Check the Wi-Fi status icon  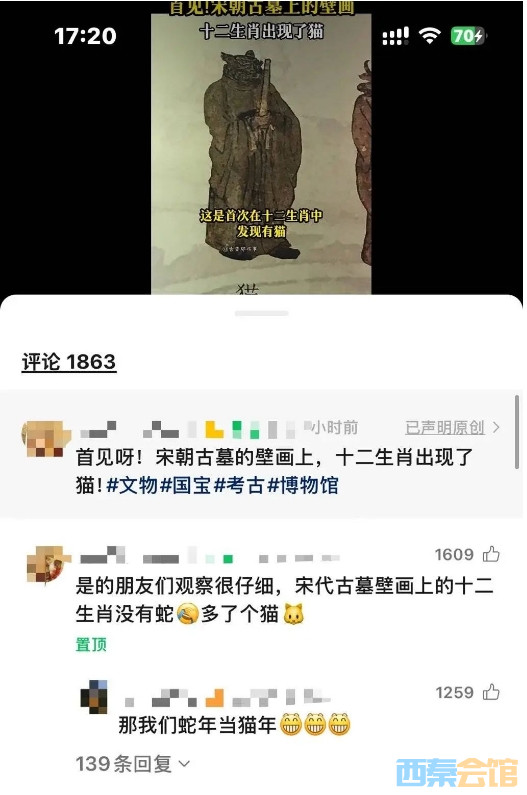[x=429, y=35]
